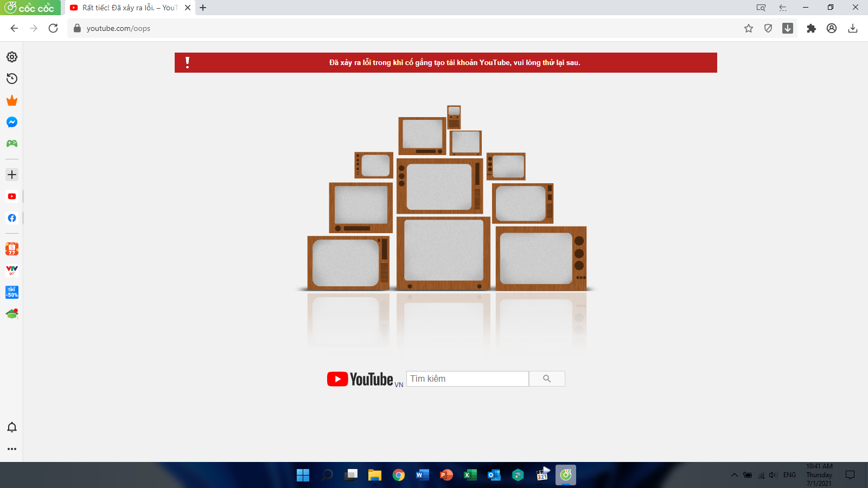Switch to Cốc Cốc on taskbar
Viewport: 868px width, 488px height.
pyautogui.click(x=566, y=475)
